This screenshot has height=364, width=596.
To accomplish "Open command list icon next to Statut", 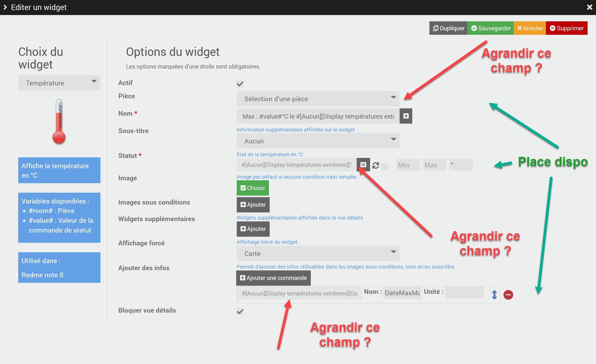I will [363, 165].
